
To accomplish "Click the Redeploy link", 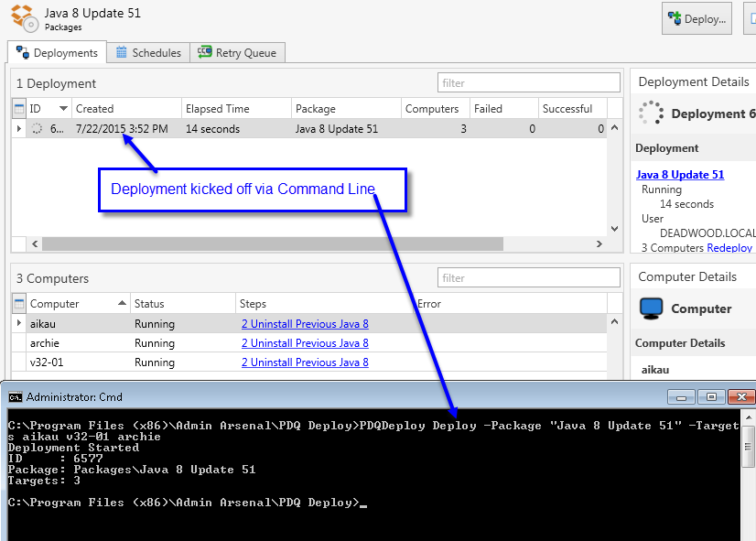I will pyautogui.click(x=729, y=247).
